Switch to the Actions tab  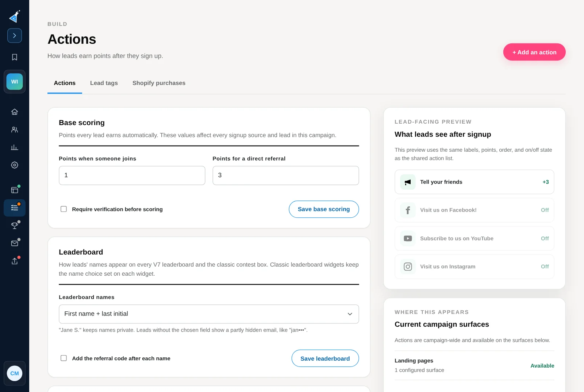tap(65, 83)
